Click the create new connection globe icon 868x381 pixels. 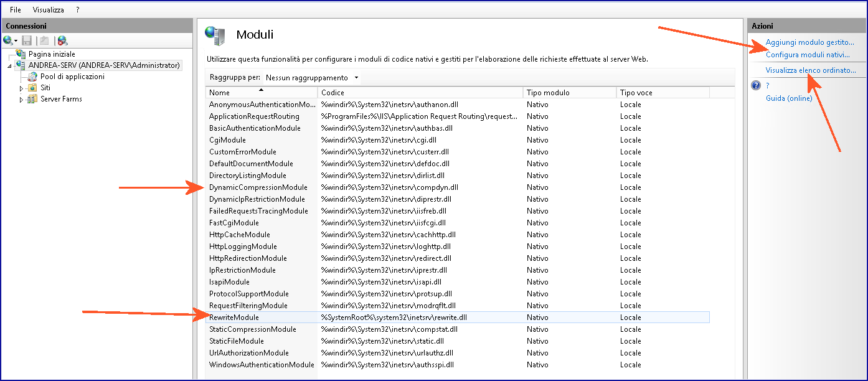point(8,40)
